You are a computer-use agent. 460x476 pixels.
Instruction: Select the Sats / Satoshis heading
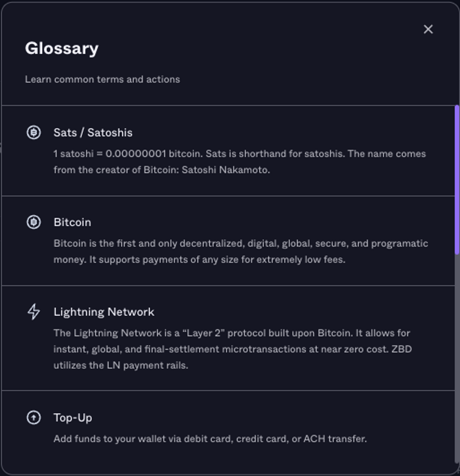(93, 133)
